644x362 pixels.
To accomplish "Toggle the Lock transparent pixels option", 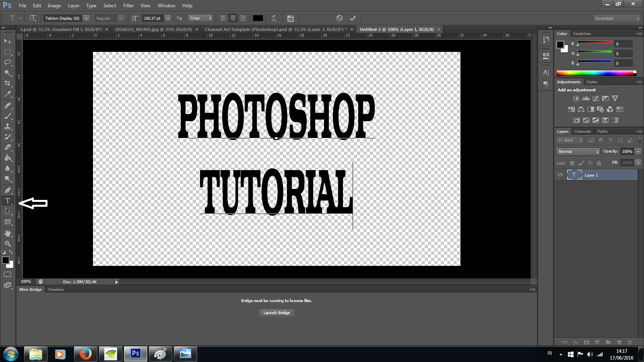I will click(x=572, y=163).
